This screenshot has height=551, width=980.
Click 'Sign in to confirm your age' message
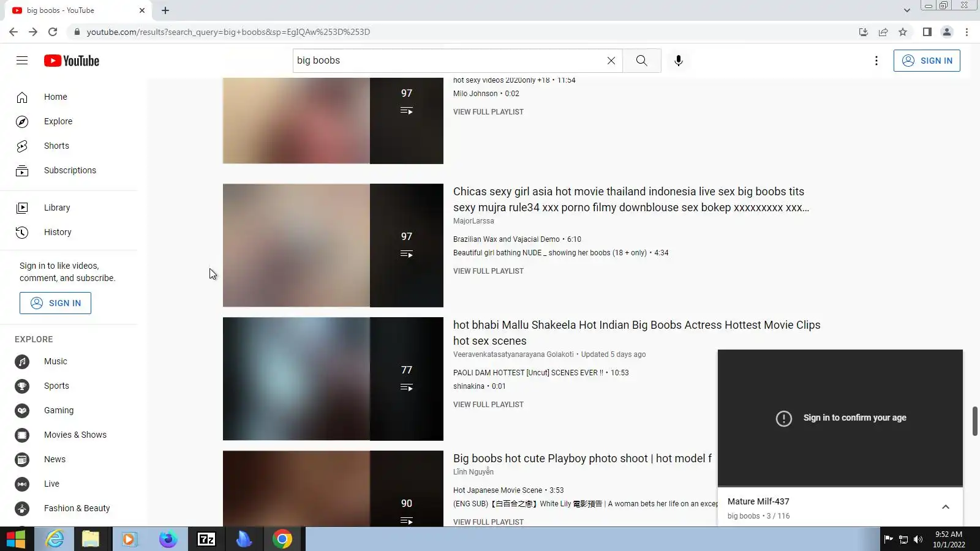tap(855, 418)
